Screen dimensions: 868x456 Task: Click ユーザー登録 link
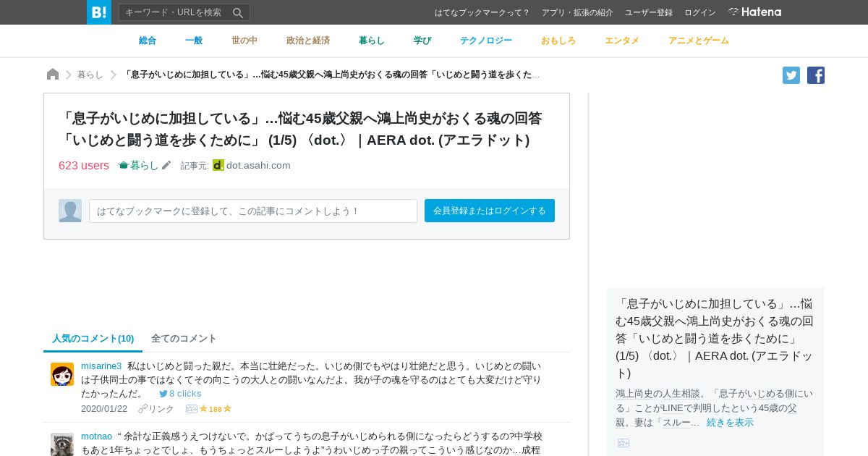pos(649,12)
